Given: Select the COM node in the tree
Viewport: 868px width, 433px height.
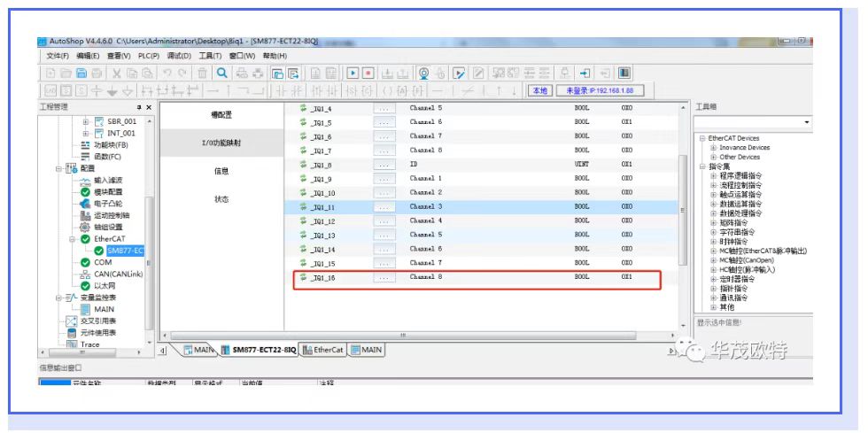Looking at the screenshot, I should [x=103, y=262].
